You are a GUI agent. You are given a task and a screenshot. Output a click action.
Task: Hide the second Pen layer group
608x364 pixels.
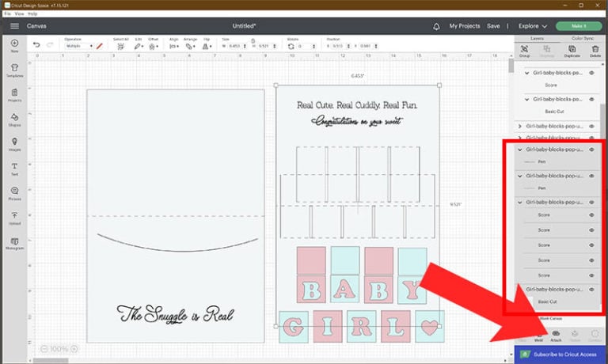[591, 176]
